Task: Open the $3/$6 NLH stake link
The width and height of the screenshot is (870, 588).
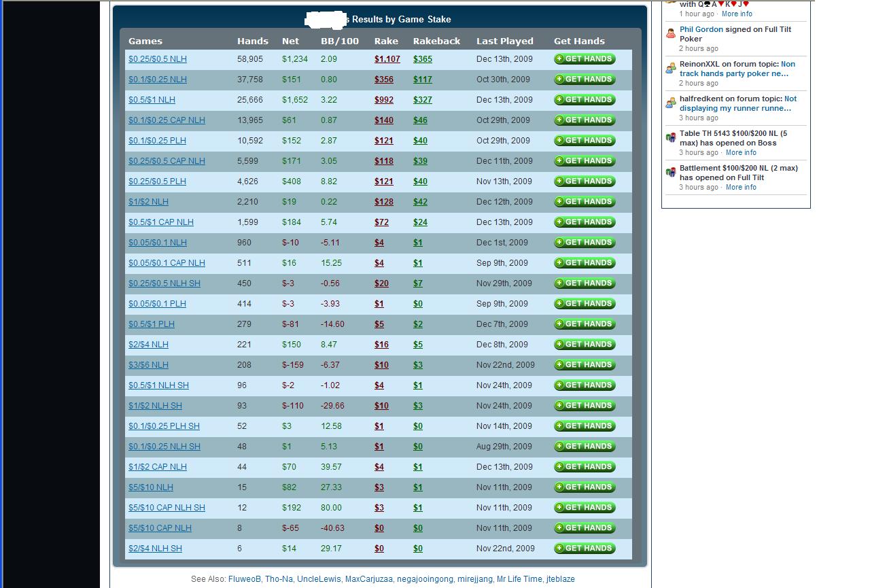Action: tap(148, 365)
